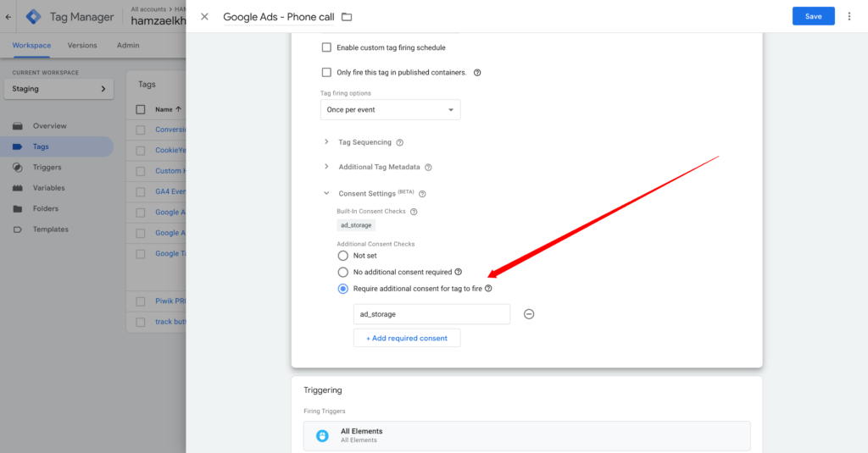Collapse the Consent Settings section

326,194
